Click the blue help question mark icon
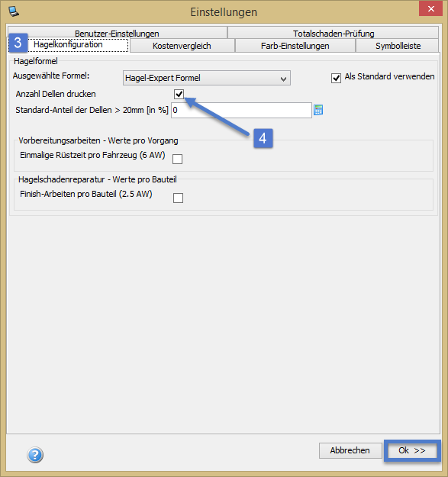Screen dimensions: 448x477 point(35,455)
